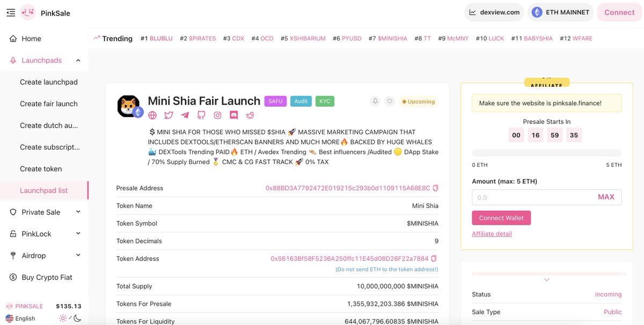Open trending token #1 BLUBLU
Screen dimensions: 644x325
[157, 39]
